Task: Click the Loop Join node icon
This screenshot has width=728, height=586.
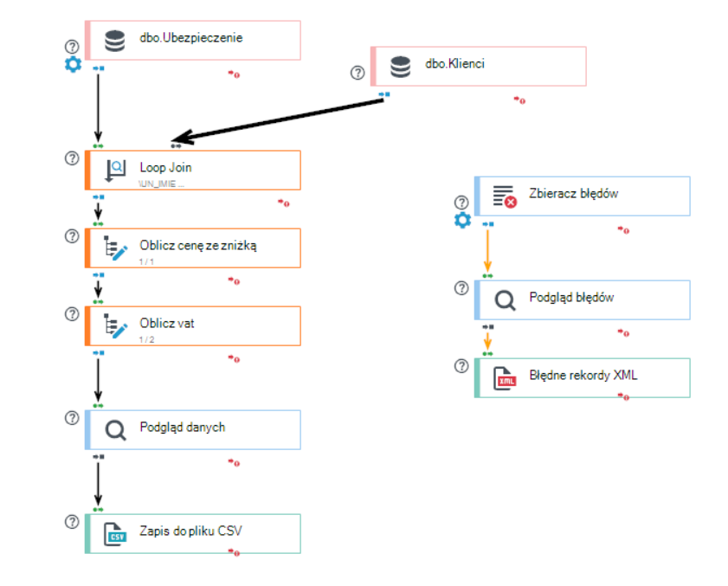Action: tap(115, 171)
